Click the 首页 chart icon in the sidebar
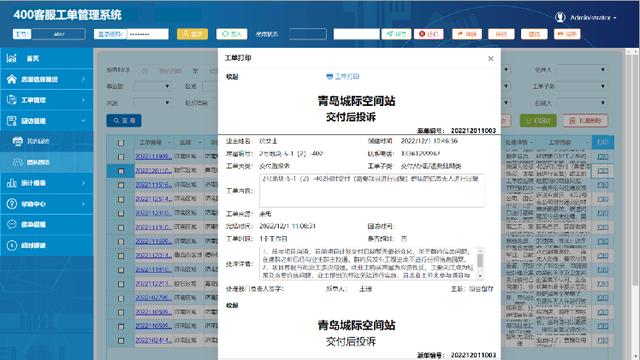This screenshot has width=640, height=360. coord(11,58)
